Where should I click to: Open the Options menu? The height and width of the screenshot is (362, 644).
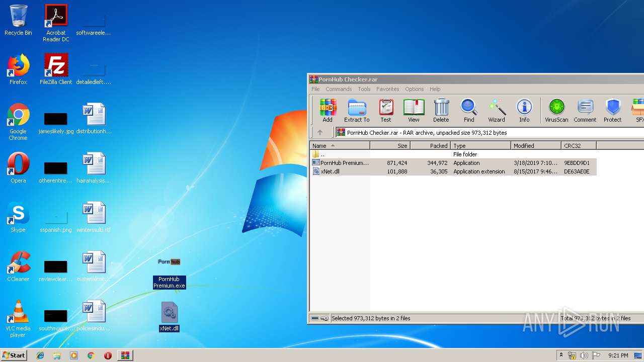[415, 89]
